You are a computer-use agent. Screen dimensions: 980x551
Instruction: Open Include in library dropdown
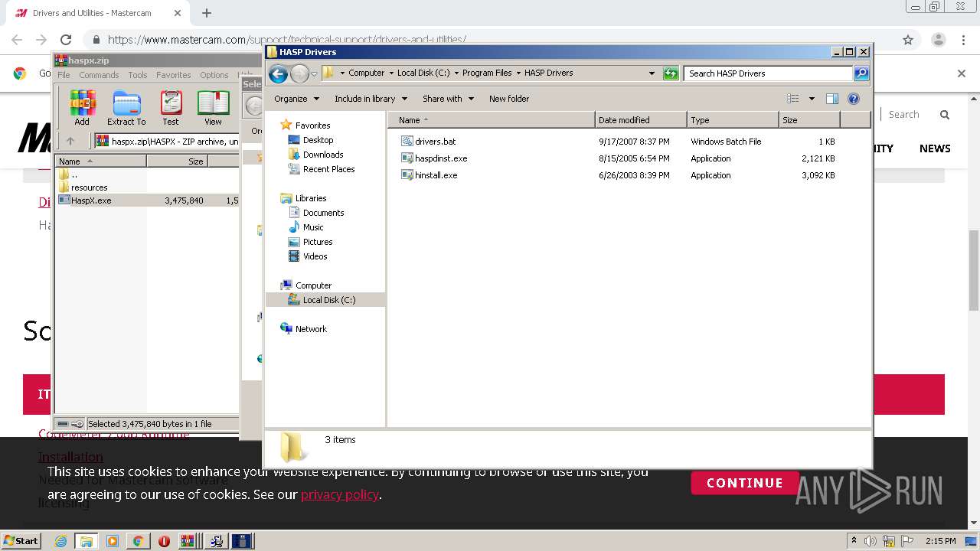(371, 99)
